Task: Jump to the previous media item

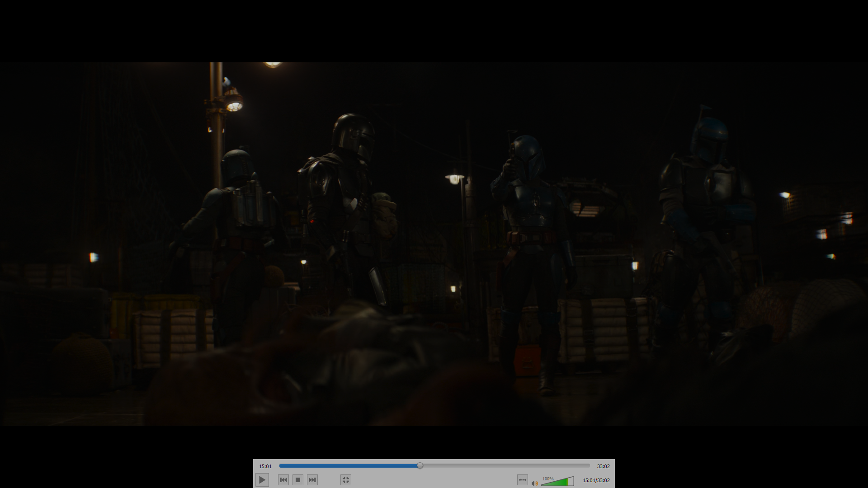Action: coord(283,480)
